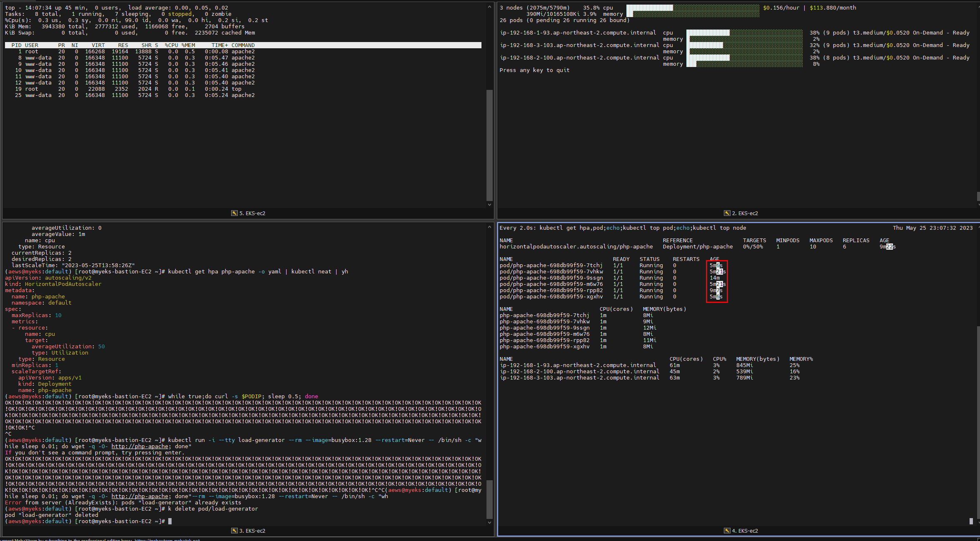Viewport: 980px width, 541px height.
Task: Click the key icon beside 2. EKS-ec2
Action: 727,213
